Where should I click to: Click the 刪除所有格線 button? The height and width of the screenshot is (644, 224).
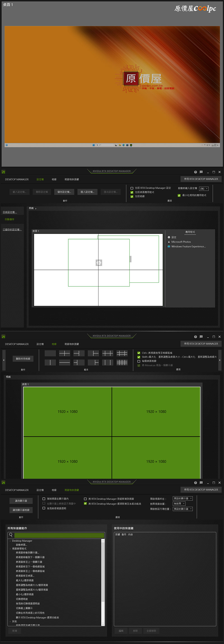(x=23, y=359)
